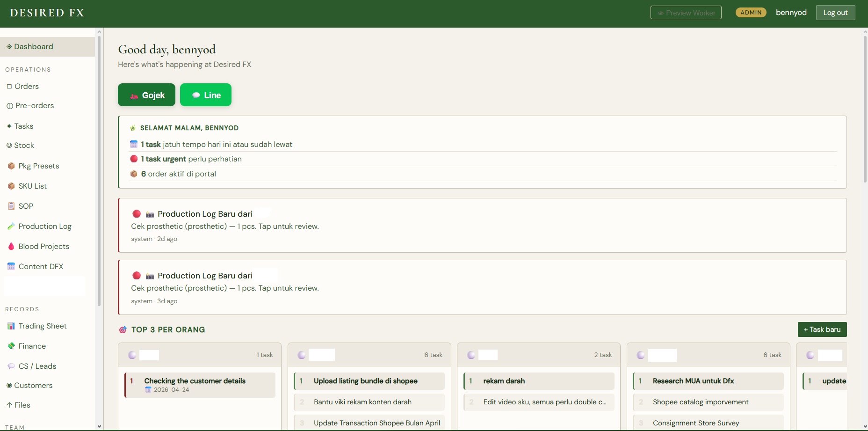Click the sidebar scroll down arrow
868x431 pixels.
pos(99,426)
